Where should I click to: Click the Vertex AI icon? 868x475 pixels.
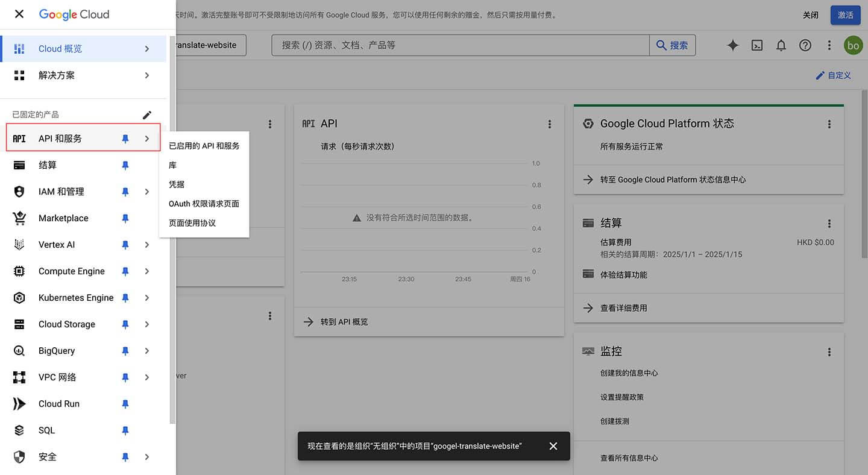click(19, 245)
